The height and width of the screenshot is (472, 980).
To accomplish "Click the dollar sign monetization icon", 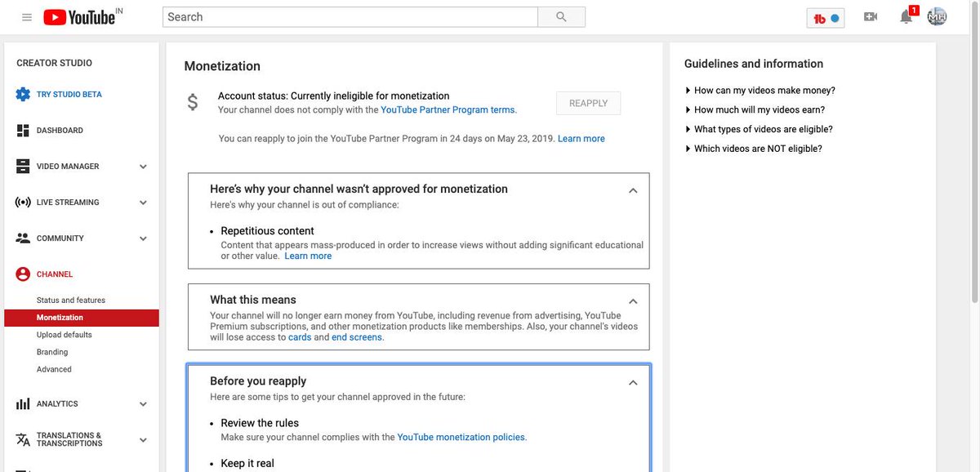I will click(193, 102).
